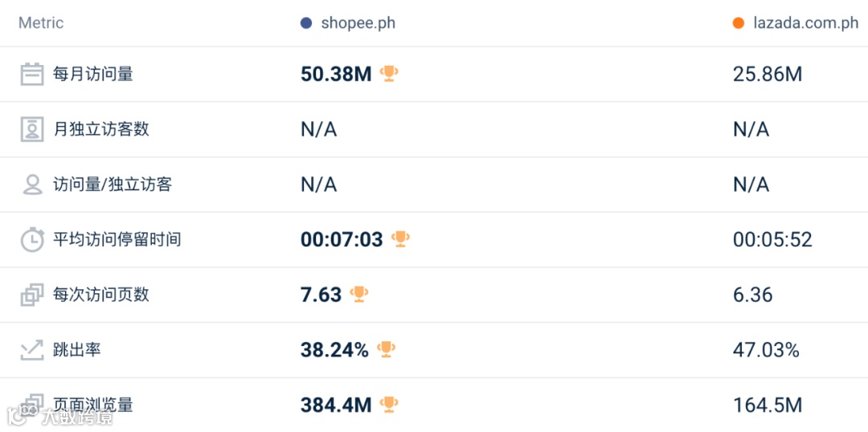
Task: Click the trophy icon next to 384.4M
Action: (x=389, y=405)
